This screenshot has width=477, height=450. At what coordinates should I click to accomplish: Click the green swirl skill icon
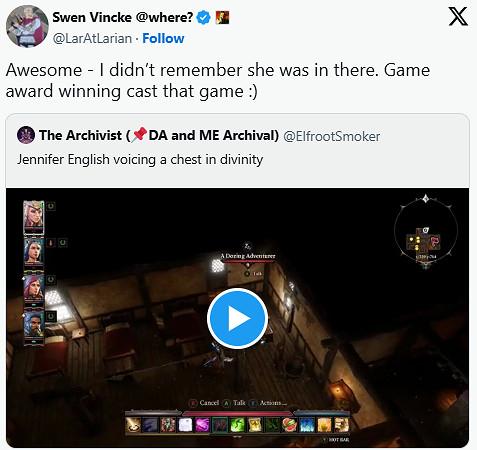click(237, 425)
